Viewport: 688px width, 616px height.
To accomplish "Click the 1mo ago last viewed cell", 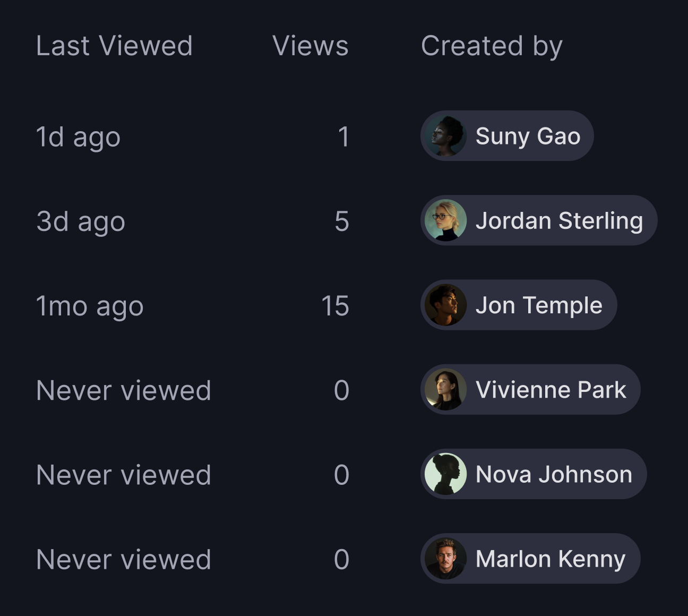I will (90, 306).
